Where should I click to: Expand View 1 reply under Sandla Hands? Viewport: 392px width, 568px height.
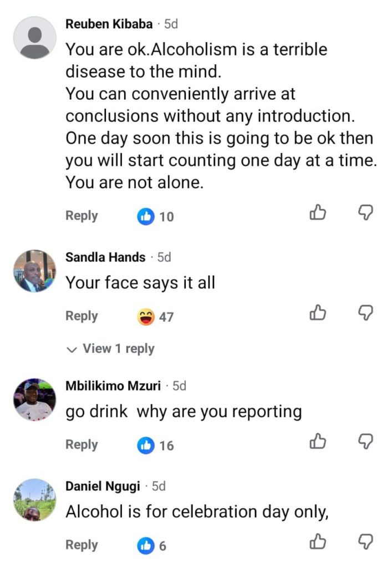(x=111, y=348)
